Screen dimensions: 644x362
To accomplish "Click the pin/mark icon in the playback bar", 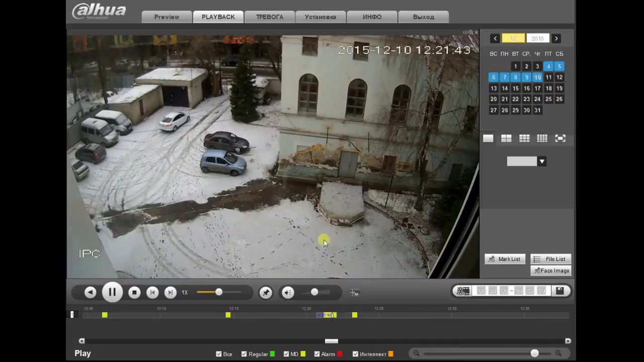I will tap(266, 293).
